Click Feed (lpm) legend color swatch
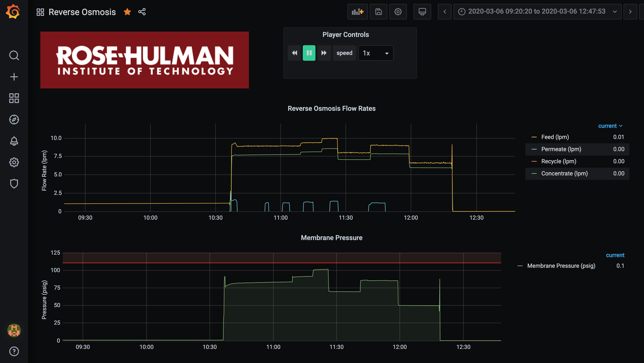 coord(534,137)
